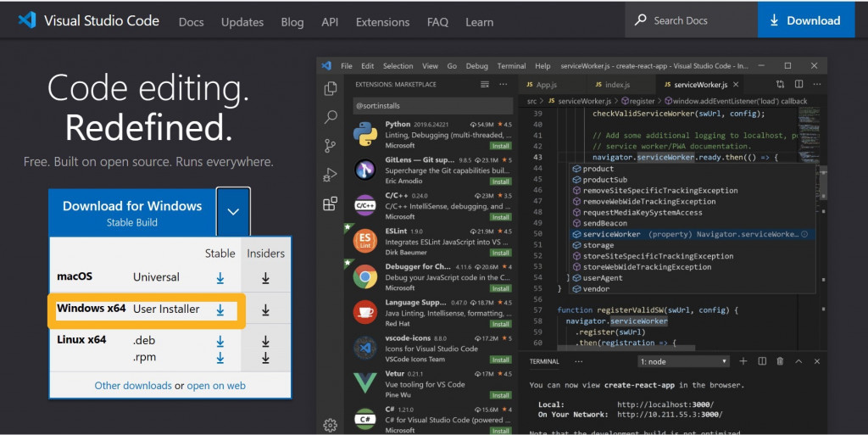Open the Blog nav item
This screenshot has width=868, height=435.
292,22
